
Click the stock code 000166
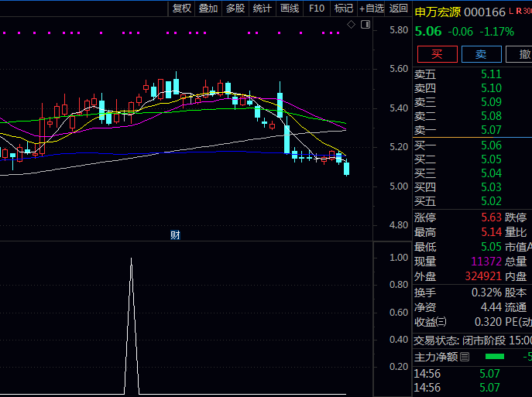(485, 12)
